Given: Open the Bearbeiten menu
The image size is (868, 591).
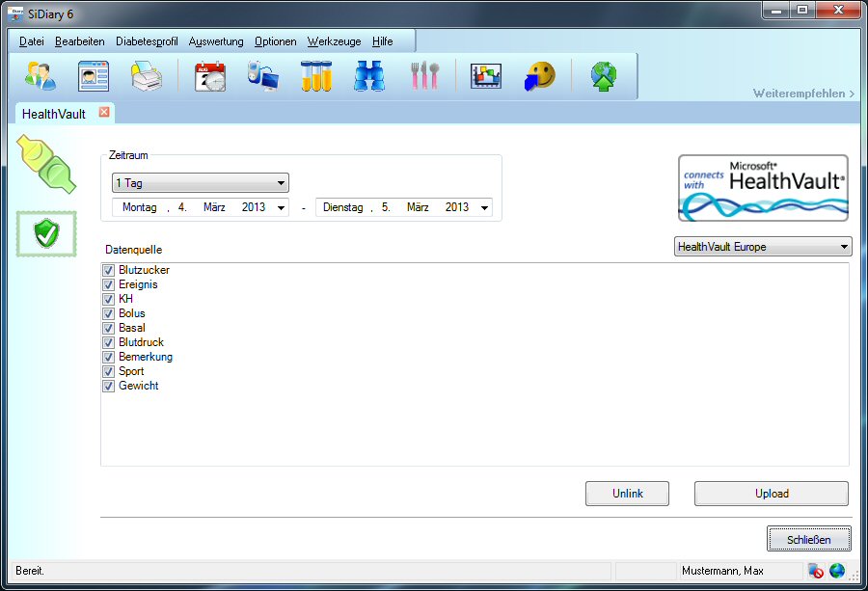Looking at the screenshot, I should click(80, 41).
